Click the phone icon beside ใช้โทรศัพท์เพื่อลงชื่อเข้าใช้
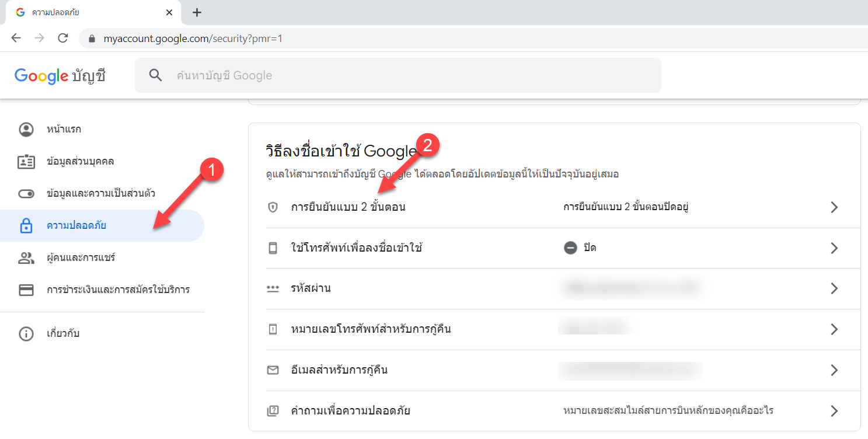868x439 pixels. pos(273,248)
